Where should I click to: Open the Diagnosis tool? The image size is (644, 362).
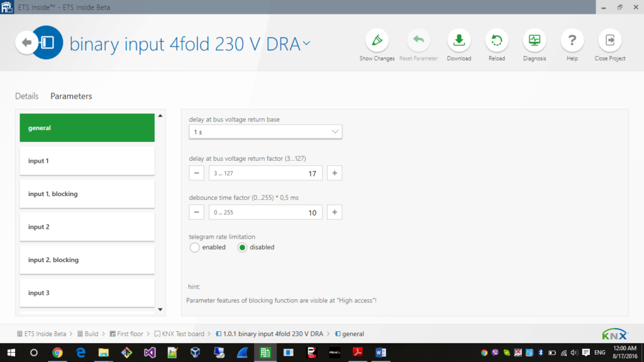tap(535, 45)
